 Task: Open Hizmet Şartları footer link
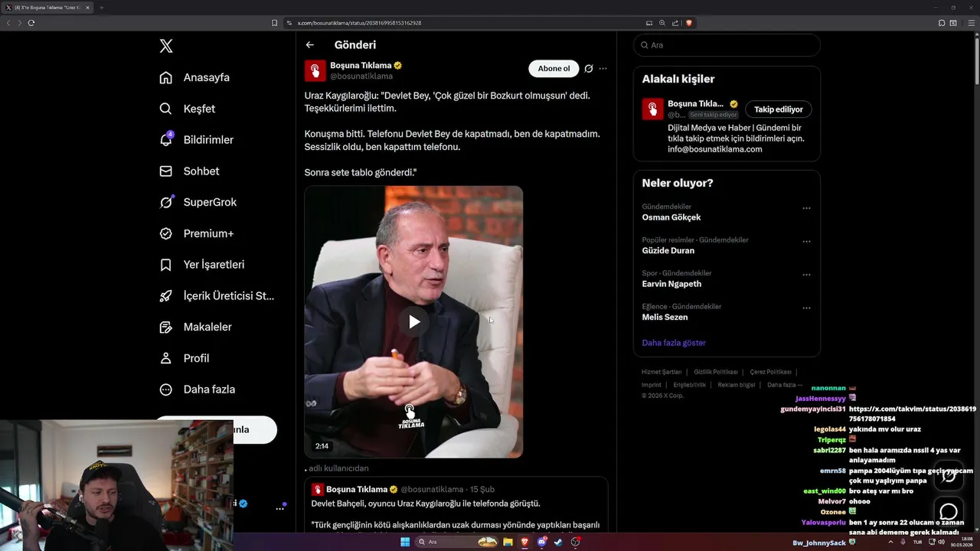661,372
